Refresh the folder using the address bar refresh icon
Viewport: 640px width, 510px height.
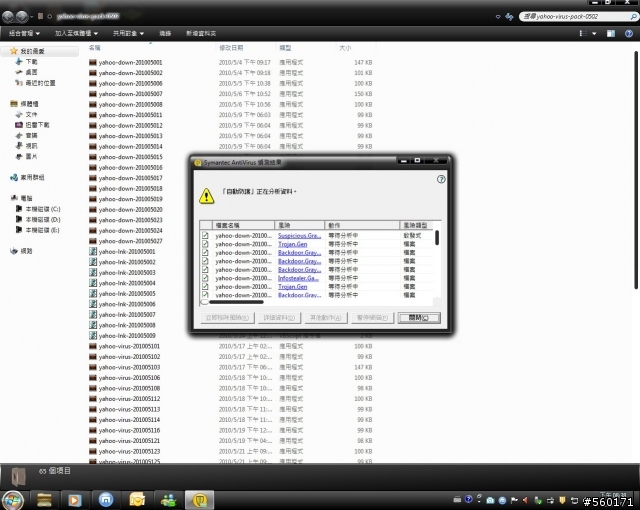point(509,17)
